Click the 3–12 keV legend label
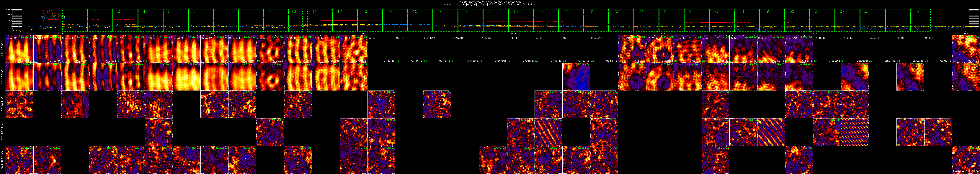Image resolution: width=980 pixels, height=174 pixels. [x=48, y=11]
